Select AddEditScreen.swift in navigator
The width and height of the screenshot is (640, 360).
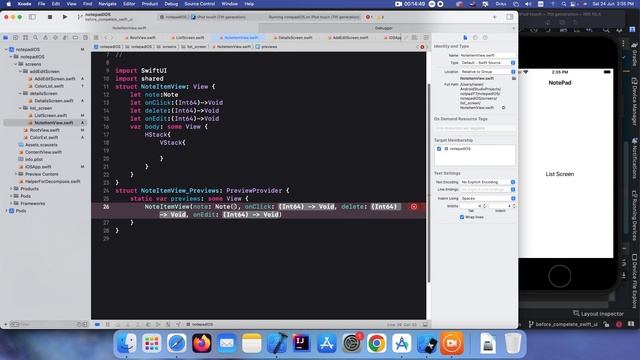click(x=54, y=79)
